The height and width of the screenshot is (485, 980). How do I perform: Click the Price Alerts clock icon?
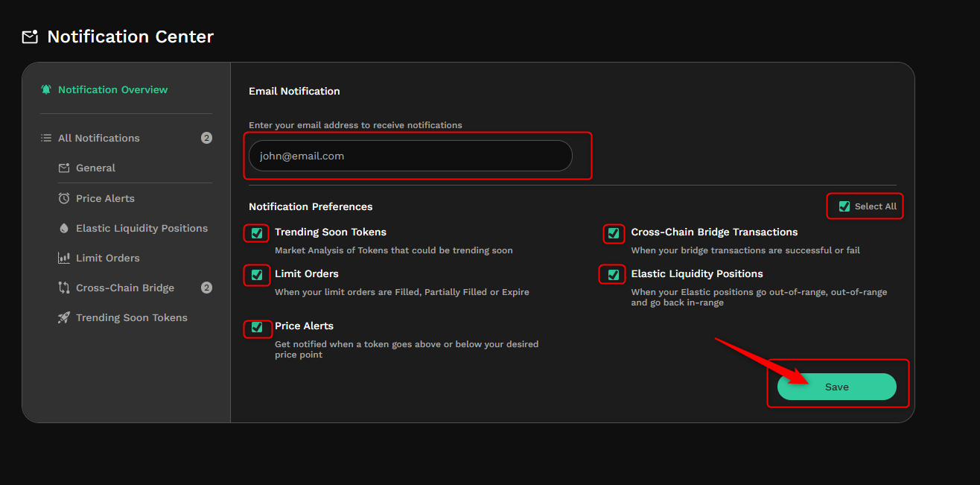(x=64, y=198)
